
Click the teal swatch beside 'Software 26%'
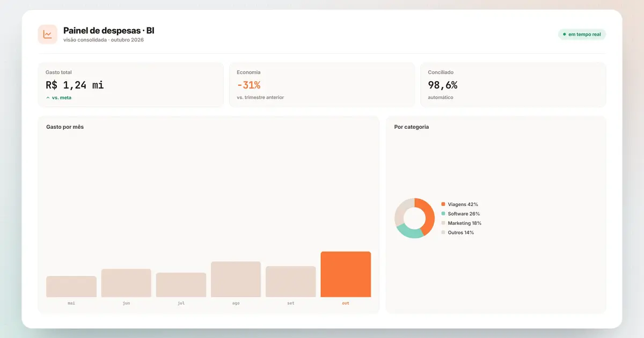[x=443, y=214]
